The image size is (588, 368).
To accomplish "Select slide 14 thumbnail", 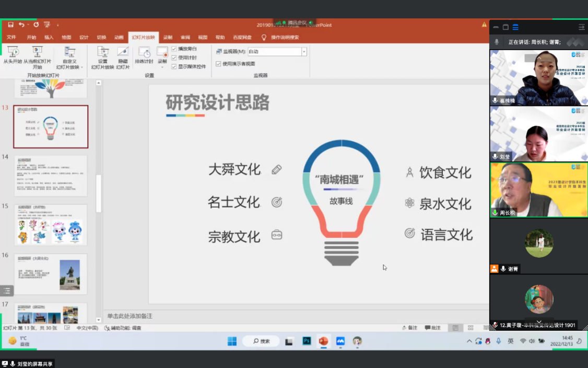I will pyautogui.click(x=51, y=176).
